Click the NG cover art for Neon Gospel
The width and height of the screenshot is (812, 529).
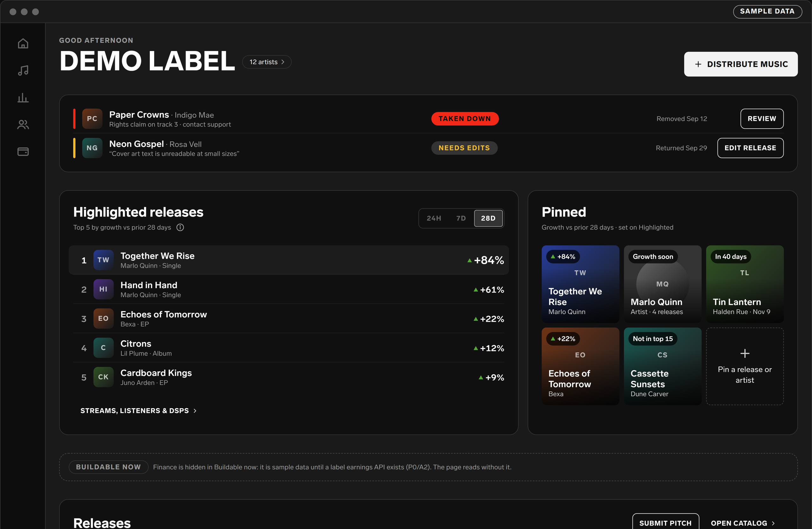(x=92, y=148)
